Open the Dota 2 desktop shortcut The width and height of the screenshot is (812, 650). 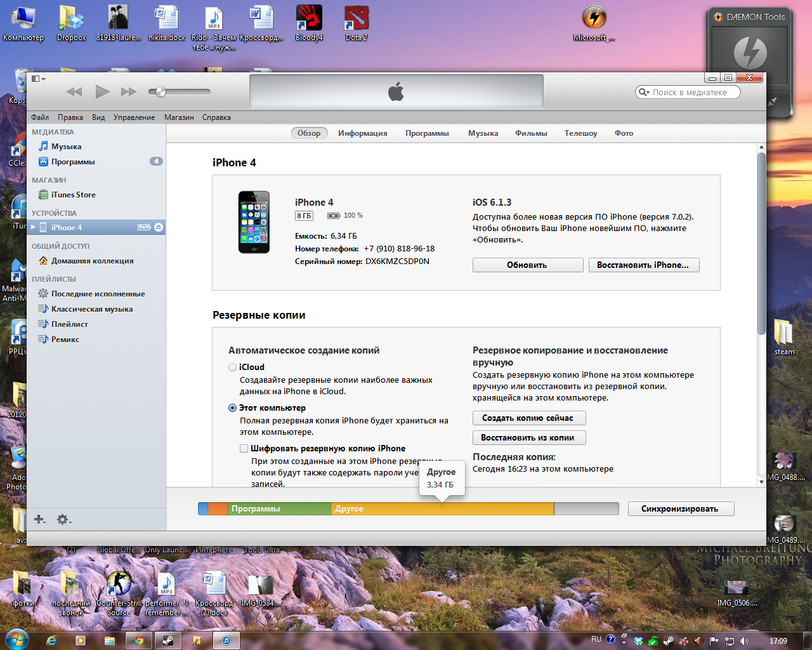357,24
